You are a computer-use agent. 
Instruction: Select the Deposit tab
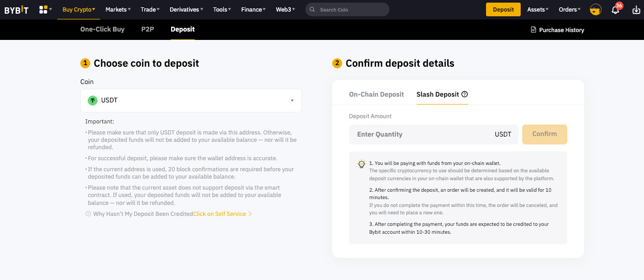[x=183, y=29]
